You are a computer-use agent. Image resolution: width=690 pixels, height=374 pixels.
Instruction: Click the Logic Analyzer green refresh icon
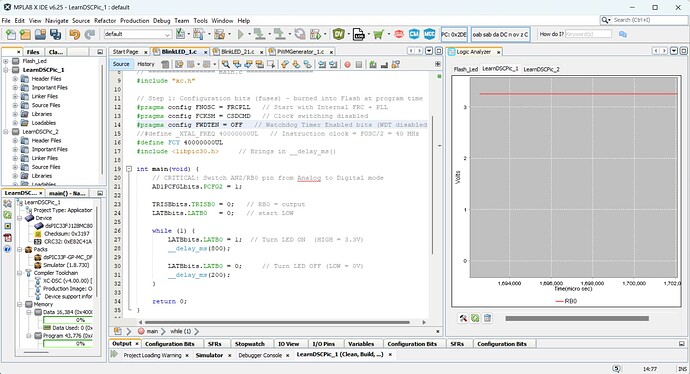(x=475, y=318)
